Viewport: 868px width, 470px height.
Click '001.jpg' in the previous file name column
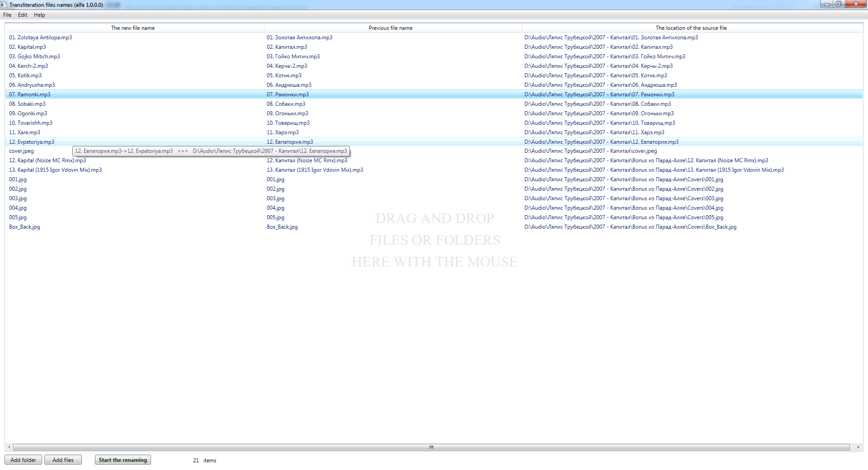[275, 179]
